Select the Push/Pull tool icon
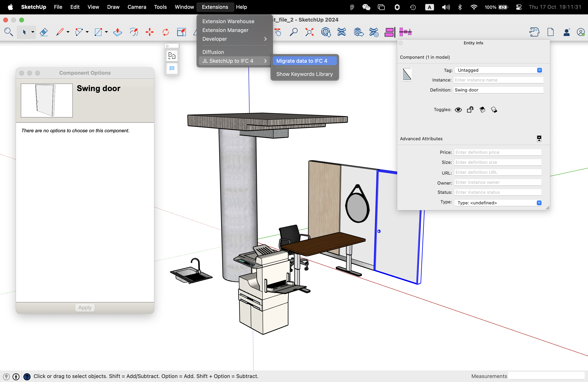 pos(117,32)
